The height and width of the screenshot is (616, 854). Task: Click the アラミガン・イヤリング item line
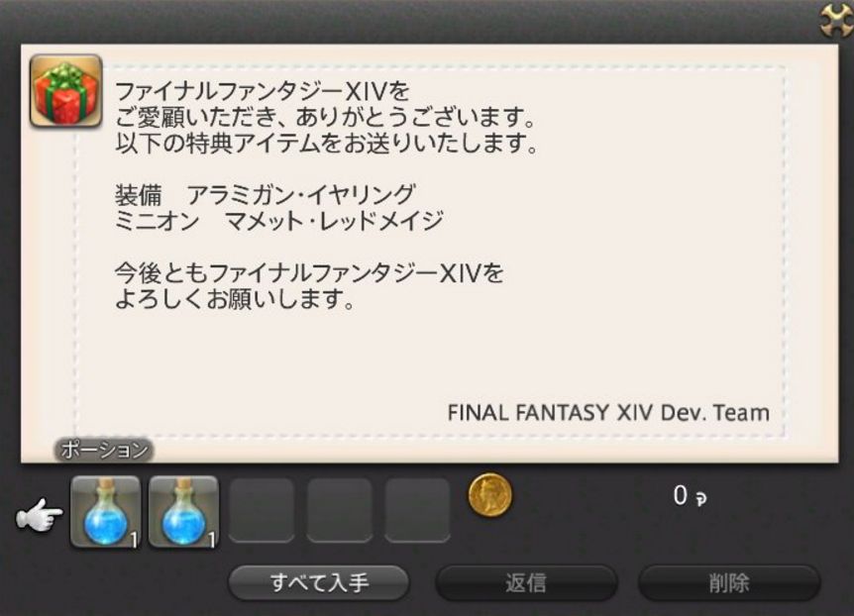[x=266, y=194]
